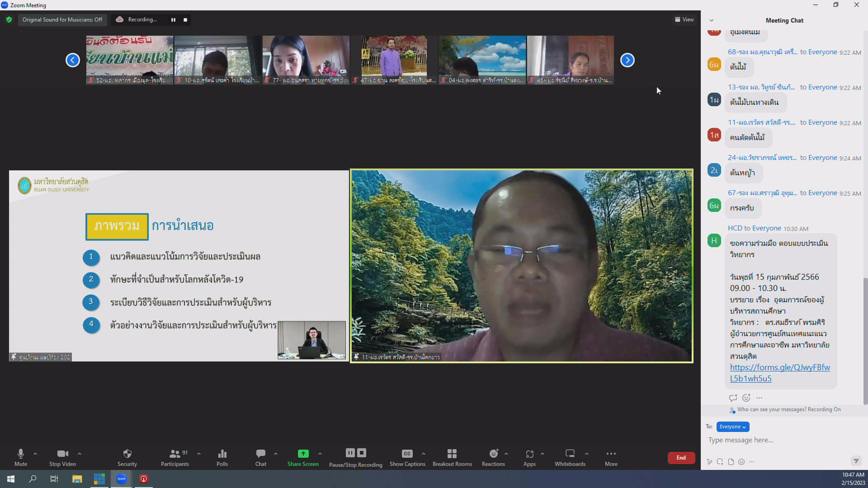Viewport: 868px width, 488px height.
Task: Select the participant 47 video thumbnail
Action: (x=394, y=60)
